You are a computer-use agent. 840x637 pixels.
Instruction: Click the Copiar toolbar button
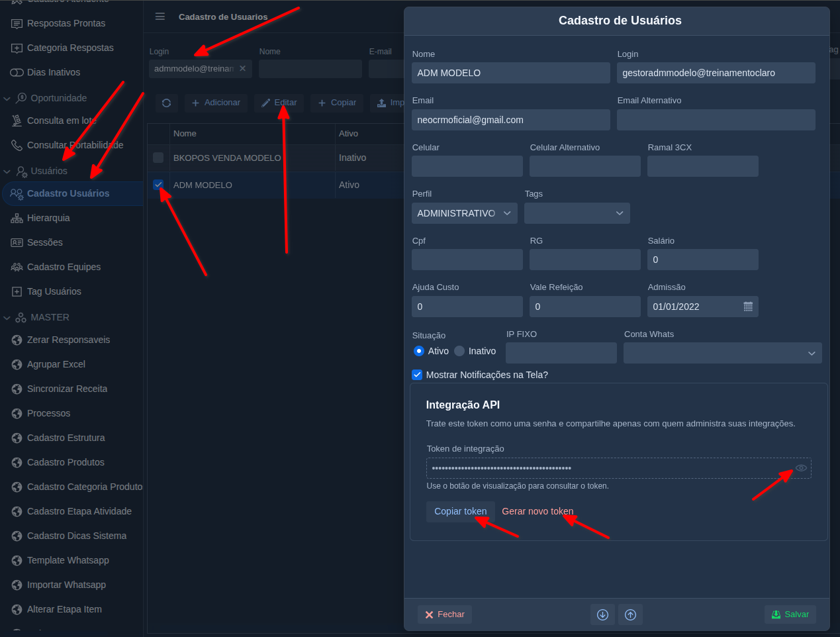pyautogui.click(x=337, y=103)
